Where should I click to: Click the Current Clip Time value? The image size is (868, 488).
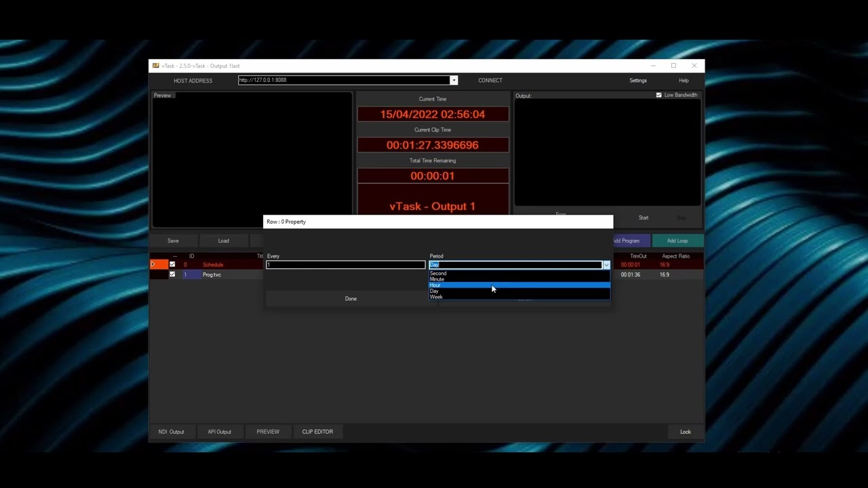[x=433, y=145]
